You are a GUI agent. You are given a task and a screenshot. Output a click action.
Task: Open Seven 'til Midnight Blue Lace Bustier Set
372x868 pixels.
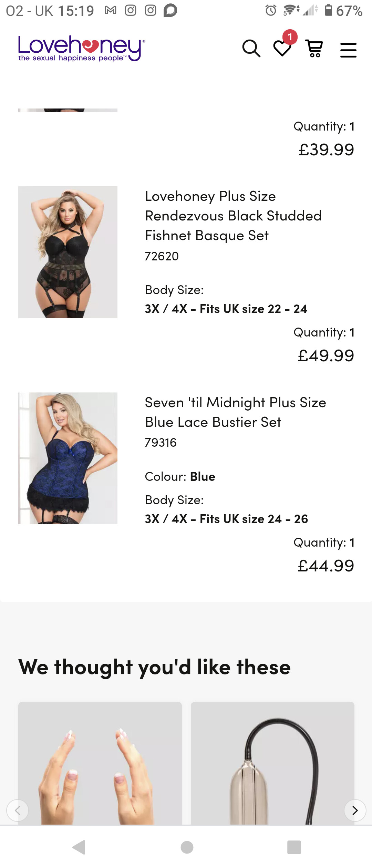[235, 412]
